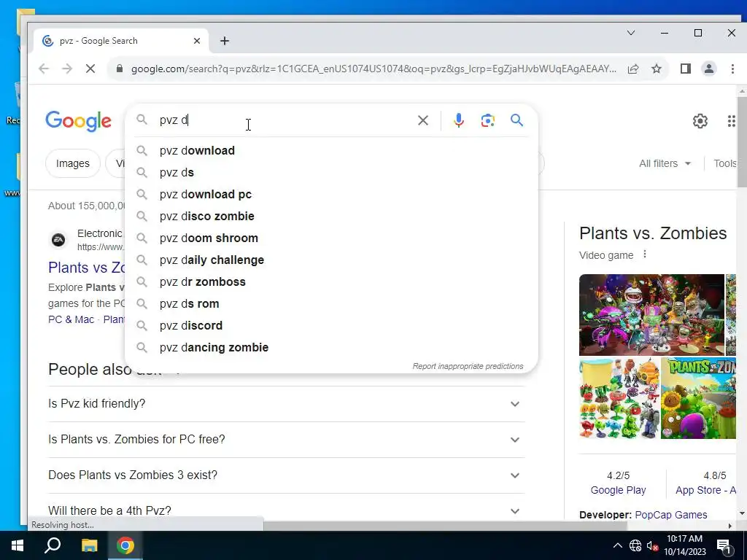
Task: Go forward in Chrome history
Action: (x=66, y=69)
